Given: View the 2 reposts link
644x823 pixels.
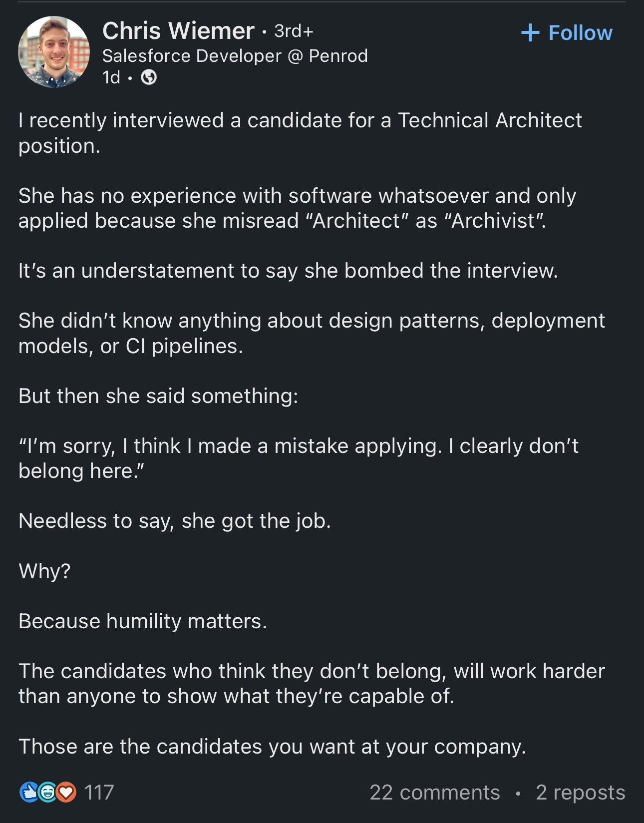Looking at the screenshot, I should point(580,793).
